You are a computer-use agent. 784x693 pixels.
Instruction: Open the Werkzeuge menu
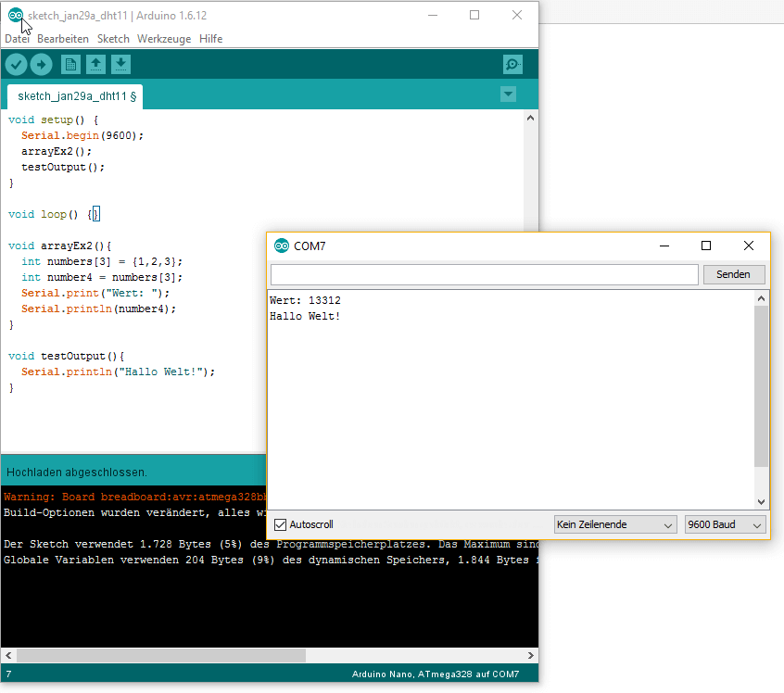[164, 39]
